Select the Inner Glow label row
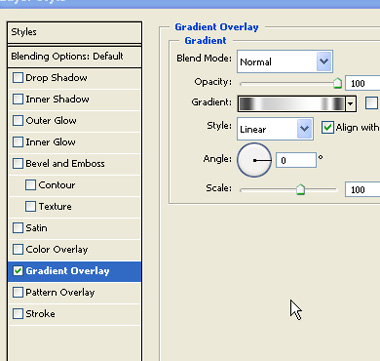Viewport: 380px width, 361px height. [x=74, y=142]
